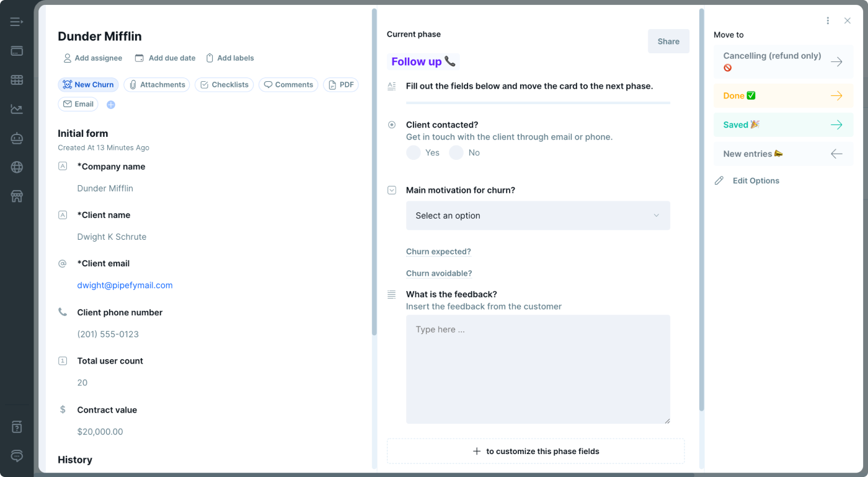Select the analytics chart icon in the sidebar
The width and height of the screenshot is (868, 477).
pyautogui.click(x=16, y=108)
